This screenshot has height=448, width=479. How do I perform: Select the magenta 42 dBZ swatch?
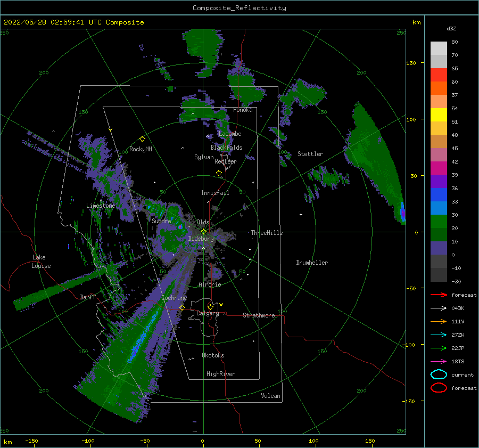(x=439, y=168)
